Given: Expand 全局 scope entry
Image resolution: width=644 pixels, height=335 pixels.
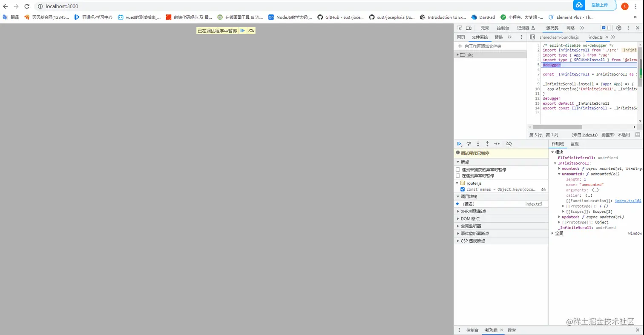Looking at the screenshot, I should (x=553, y=233).
